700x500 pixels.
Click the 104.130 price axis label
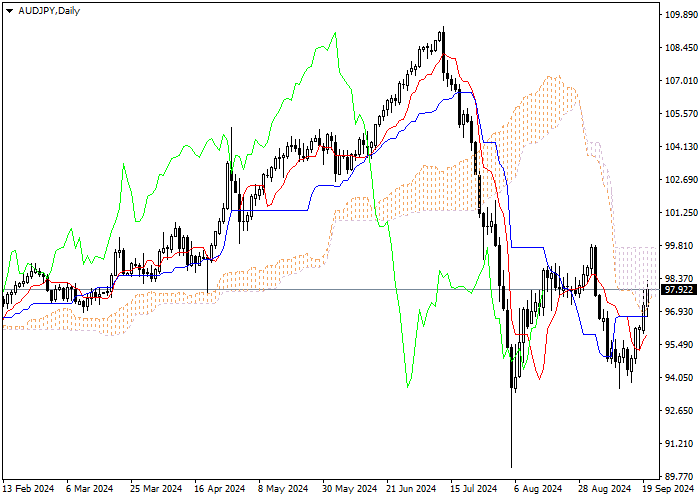pyautogui.click(x=681, y=147)
